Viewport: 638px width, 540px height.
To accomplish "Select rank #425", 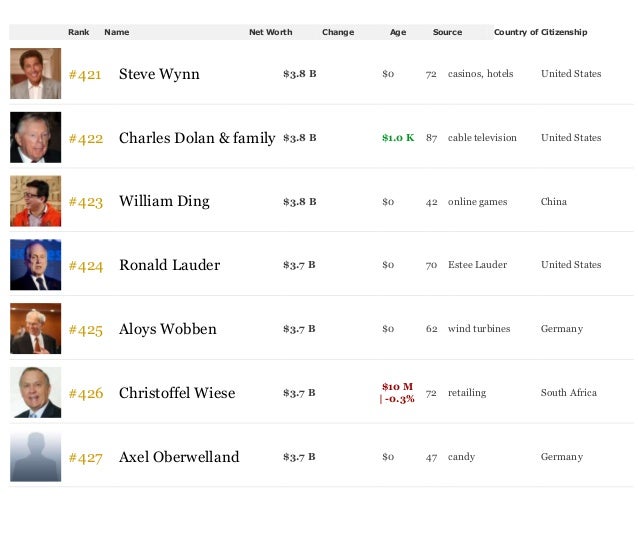I will coord(86,330).
